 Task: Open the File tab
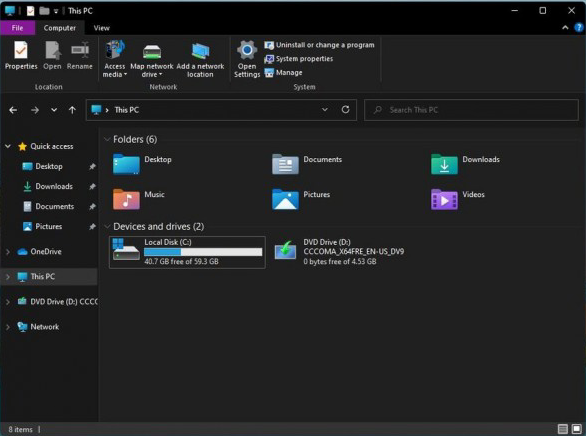[18, 28]
